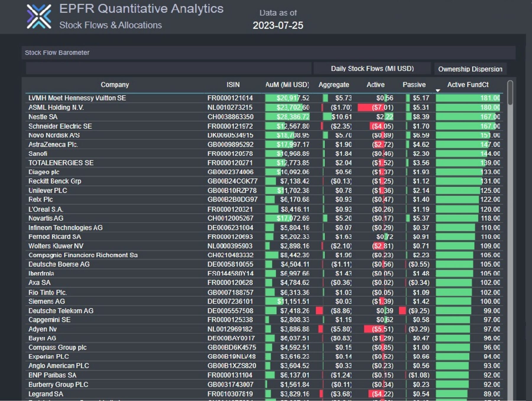
Task: Click the AstraZeneca Plc. company name
Action: click(x=53, y=145)
